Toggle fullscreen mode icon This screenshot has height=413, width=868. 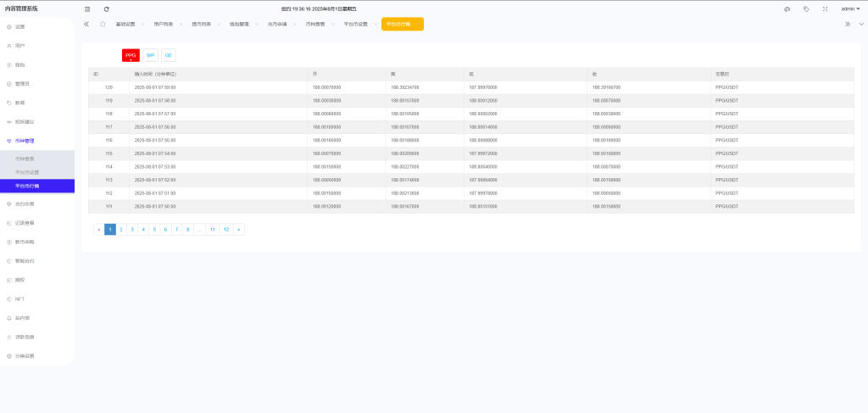tap(825, 8)
